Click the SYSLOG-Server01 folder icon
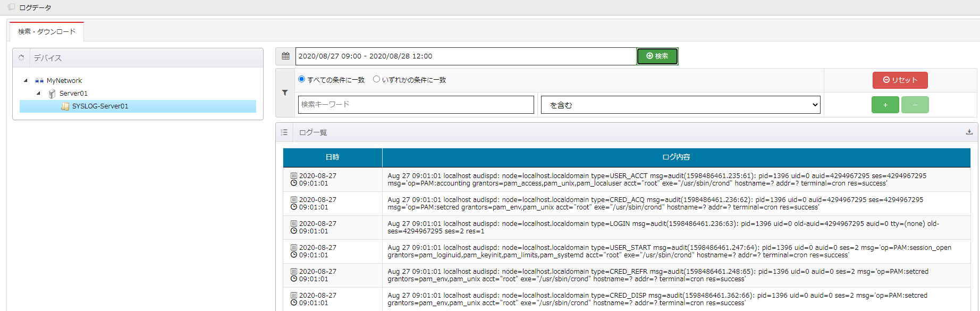The width and height of the screenshot is (980, 311). tap(65, 106)
